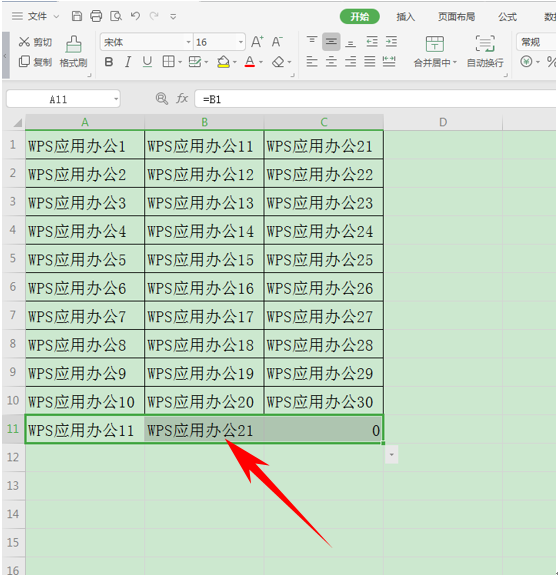Image resolution: width=558 pixels, height=578 pixels.
Task: Cut selection with 剪切
Action: pos(35,42)
